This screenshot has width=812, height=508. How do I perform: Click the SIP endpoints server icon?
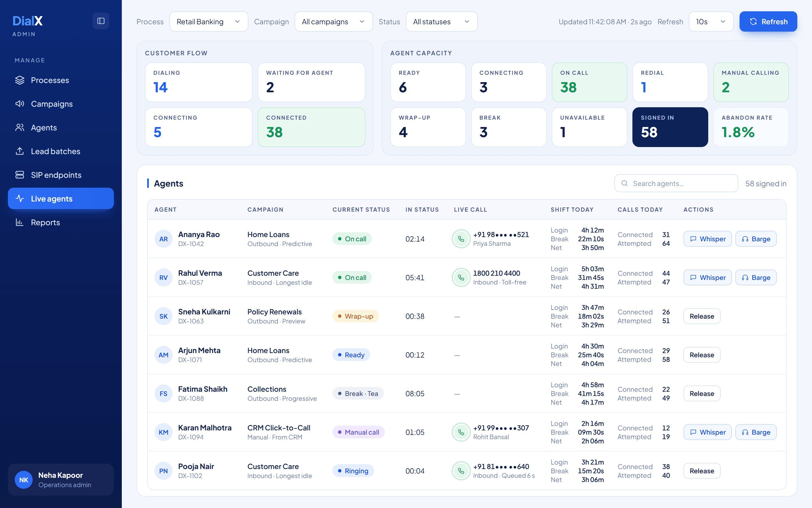[x=20, y=175]
